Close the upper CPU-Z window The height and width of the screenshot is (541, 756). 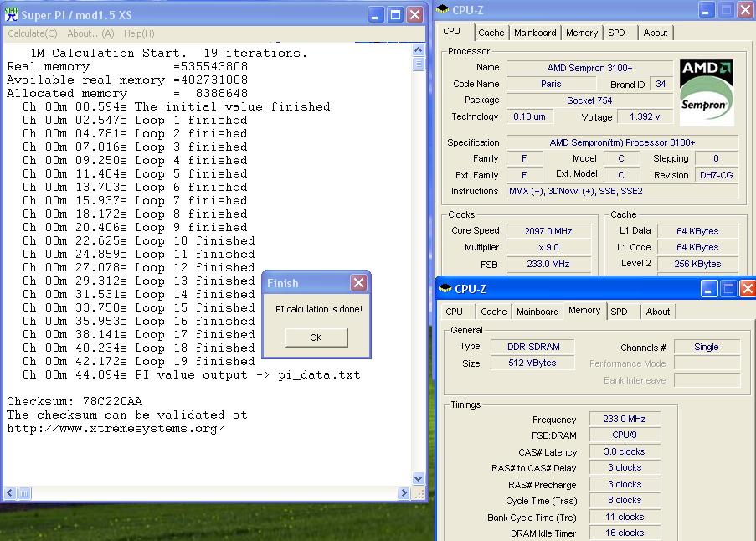click(x=746, y=10)
